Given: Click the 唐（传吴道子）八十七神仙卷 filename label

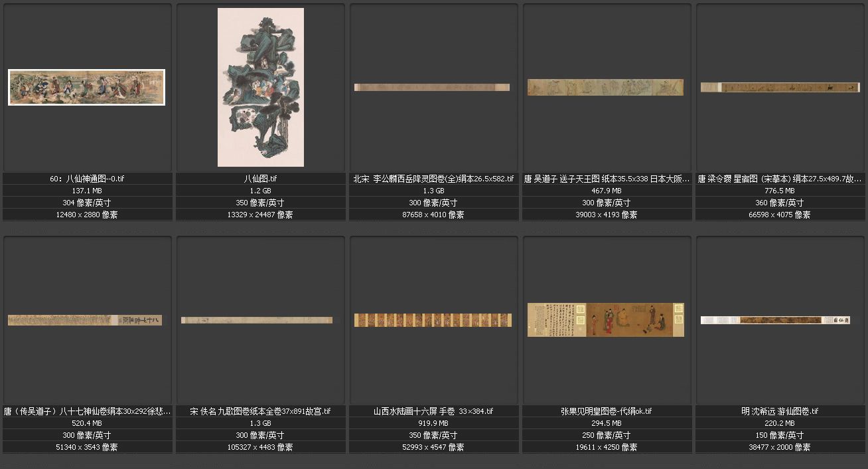Looking at the screenshot, I should pos(88,411).
